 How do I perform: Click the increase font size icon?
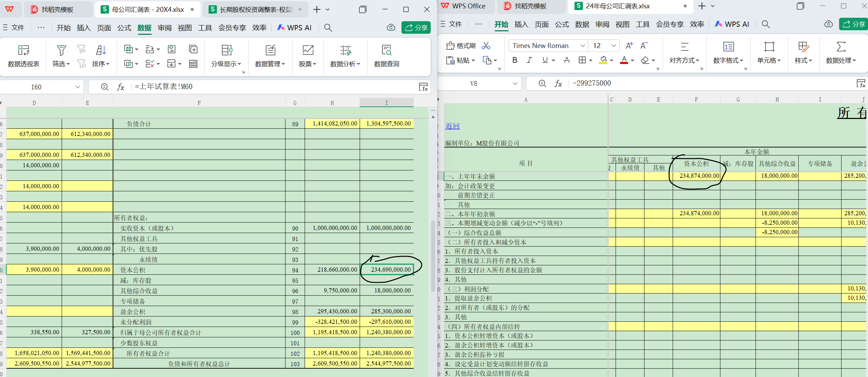(629, 46)
